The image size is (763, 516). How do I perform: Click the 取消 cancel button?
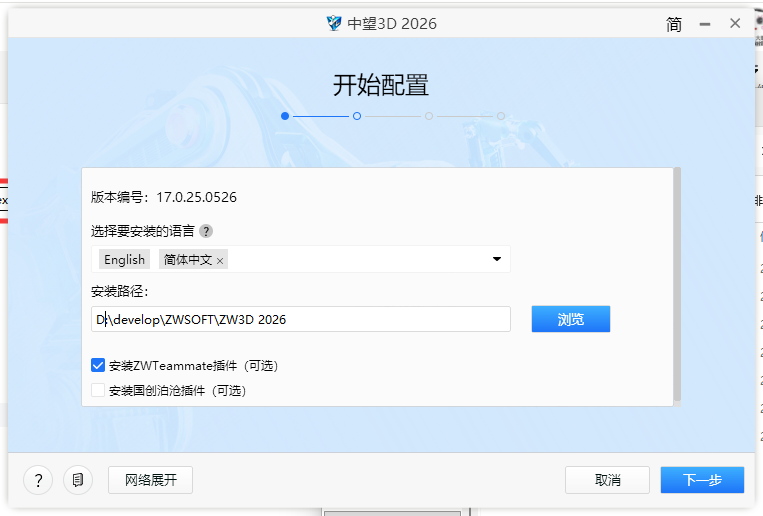click(x=607, y=480)
